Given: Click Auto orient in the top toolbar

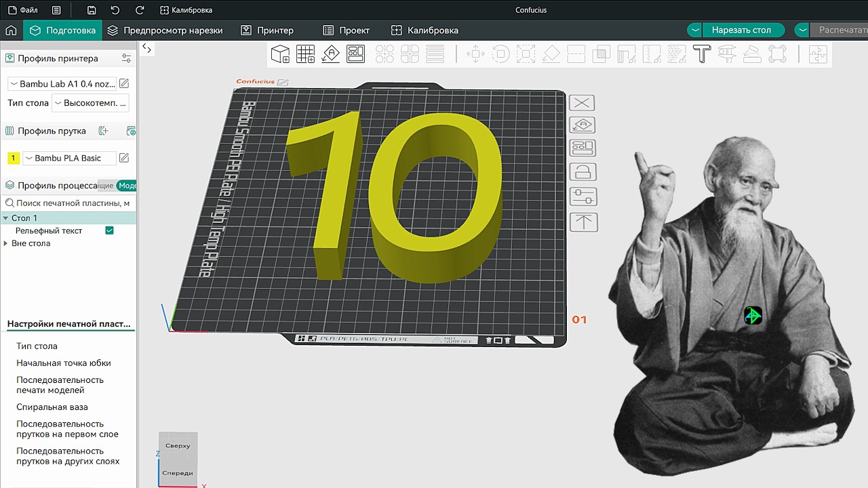Looking at the screenshot, I should pos(330,54).
